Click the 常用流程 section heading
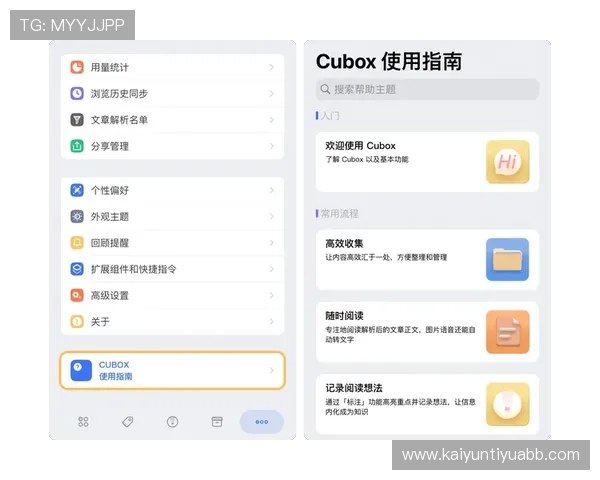Screen dimensions: 600x480 [339, 214]
